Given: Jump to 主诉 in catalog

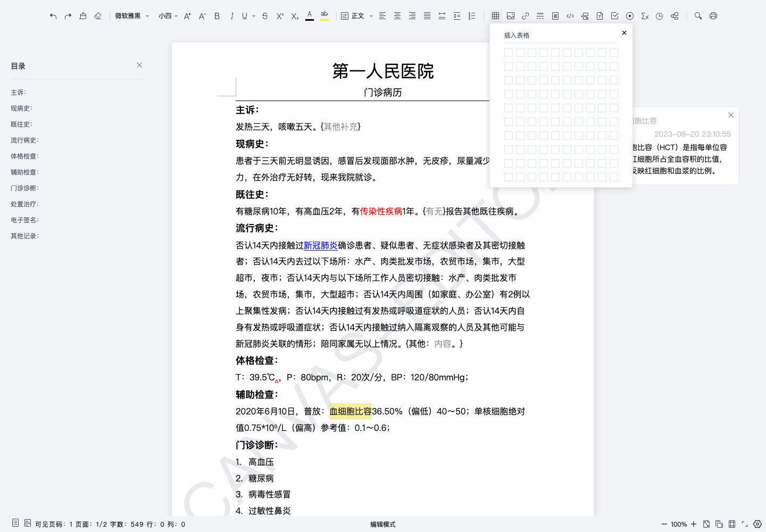Looking at the screenshot, I should pyautogui.click(x=18, y=93).
